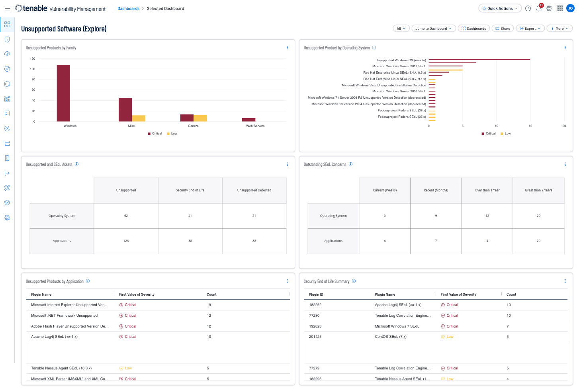Open kebab menu on Unsupported Products by Application
579x392 pixels.
click(287, 281)
